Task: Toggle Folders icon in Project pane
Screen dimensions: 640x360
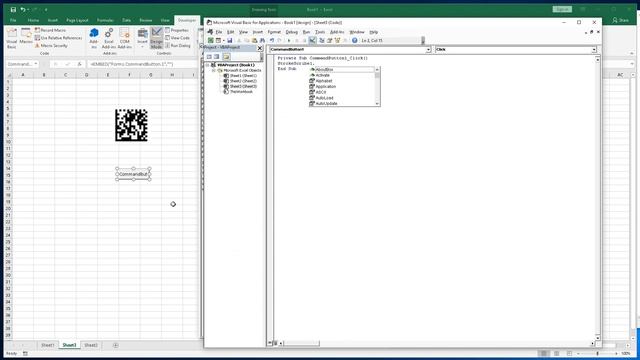Action: coord(226,57)
